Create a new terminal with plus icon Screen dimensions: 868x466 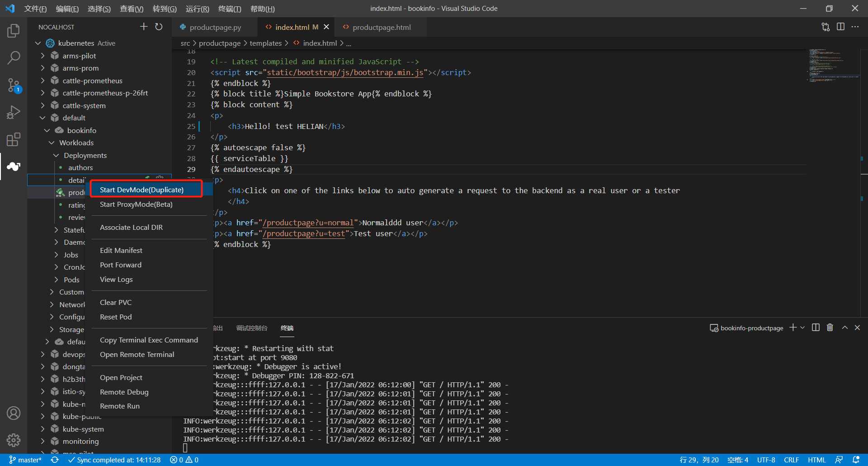(793, 328)
